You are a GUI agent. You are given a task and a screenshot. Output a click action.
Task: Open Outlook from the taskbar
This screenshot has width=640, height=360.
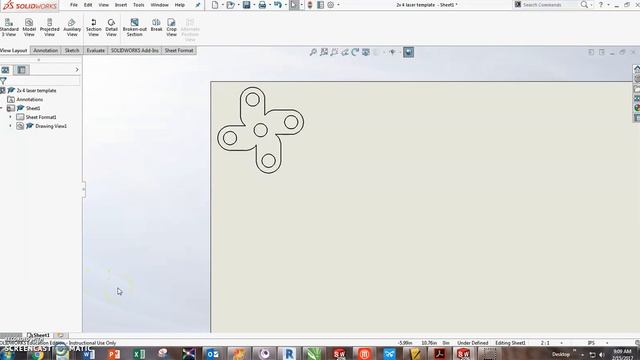[213, 353]
